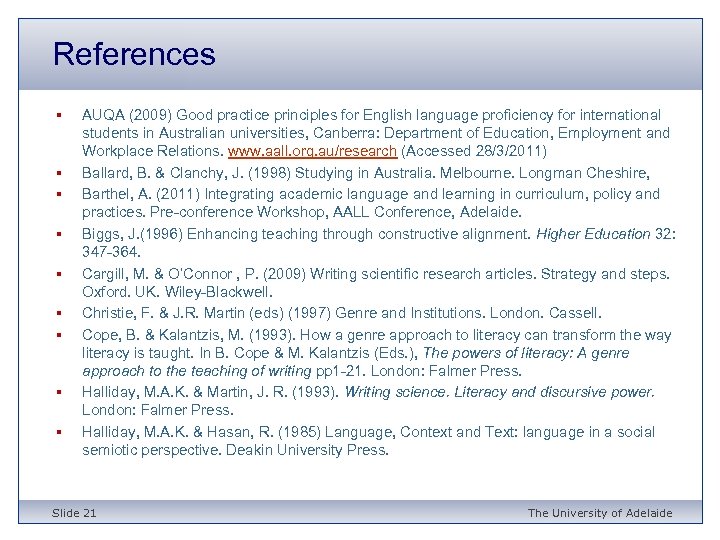The width and height of the screenshot is (720, 540).
Task: Open the www.aall.org.au/research link
Action: pyautogui.click(x=312, y=151)
